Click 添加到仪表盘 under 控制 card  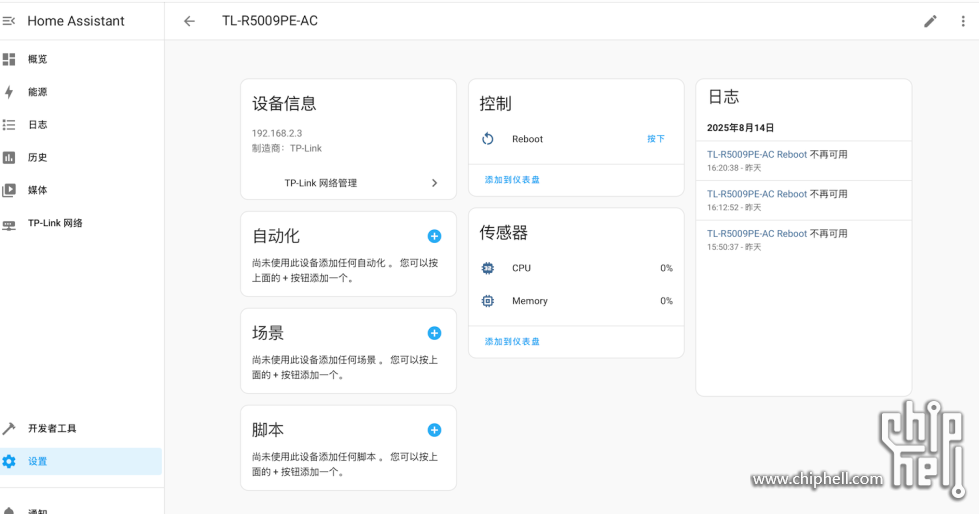pos(512,180)
